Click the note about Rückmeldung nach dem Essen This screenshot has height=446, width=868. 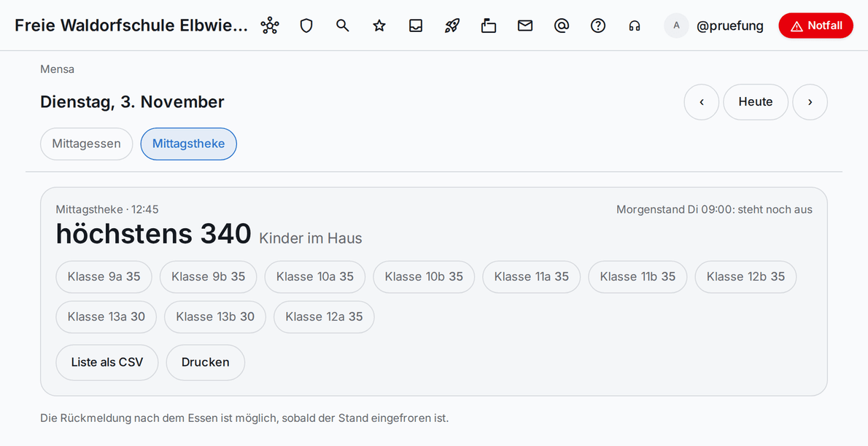(244, 418)
